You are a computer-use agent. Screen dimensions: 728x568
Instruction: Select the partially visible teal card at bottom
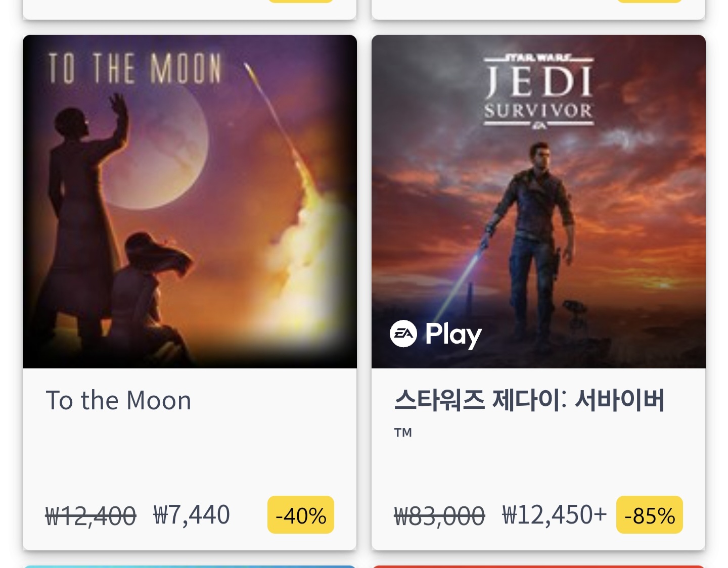tap(190, 566)
